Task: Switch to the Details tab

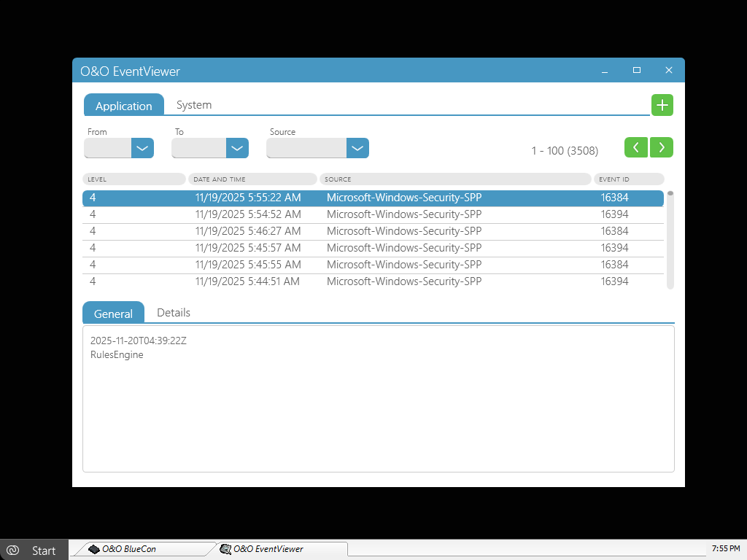Action: pos(174,313)
